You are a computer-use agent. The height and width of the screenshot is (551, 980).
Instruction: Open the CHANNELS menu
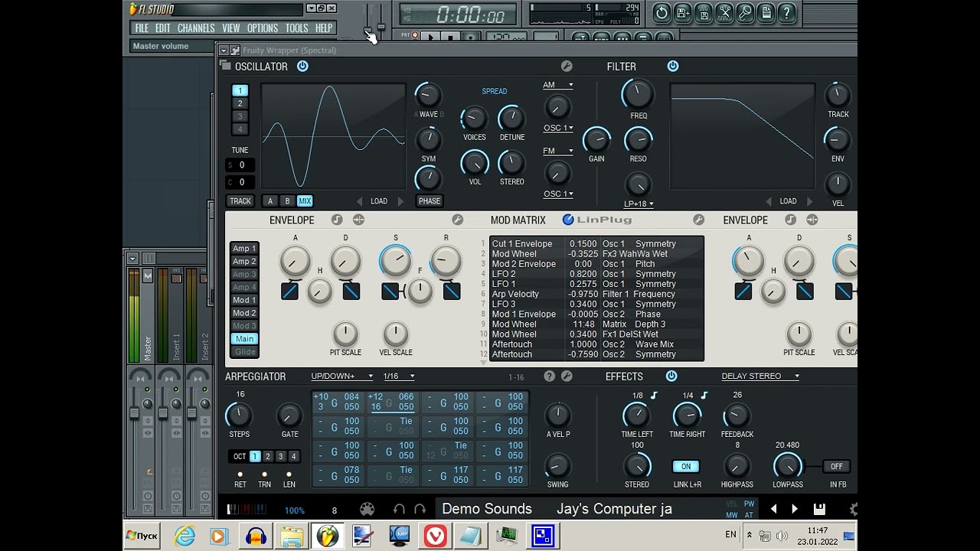pyautogui.click(x=196, y=28)
